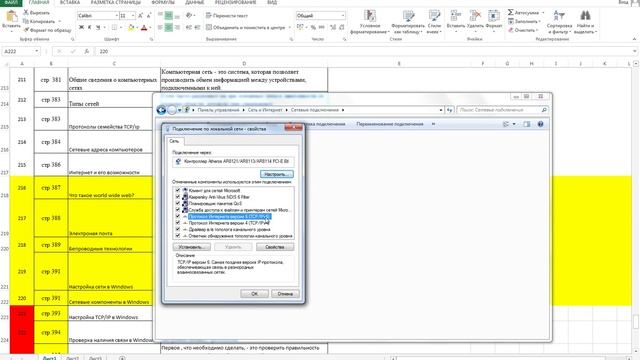Viewport: 640px width, 360px height.
Task: Click the Copy (Копировать) icon
Action: pos(26,21)
